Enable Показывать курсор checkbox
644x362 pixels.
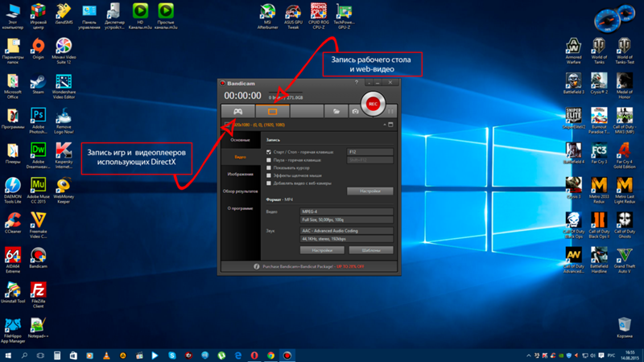point(269,168)
